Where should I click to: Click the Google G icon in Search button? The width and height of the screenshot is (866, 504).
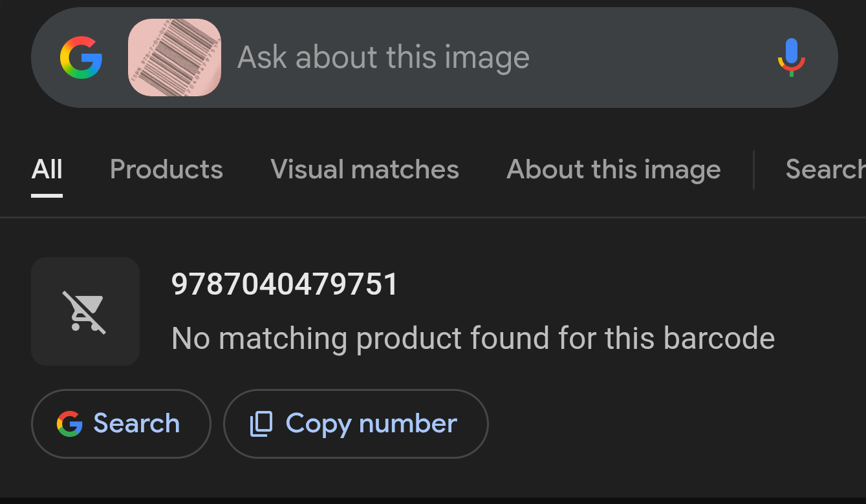69,424
